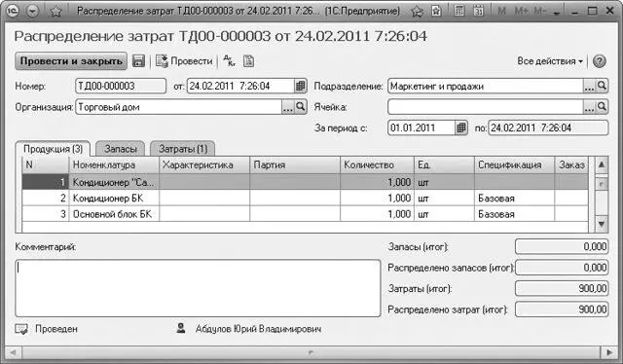Screen dimensions: 623x364
Task: Select row 'Кондиционер БК'
Action: 305,198
